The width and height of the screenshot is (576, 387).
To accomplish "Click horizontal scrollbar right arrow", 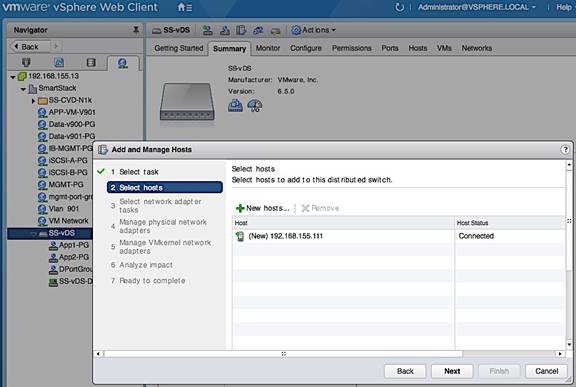I will pos(560,354).
